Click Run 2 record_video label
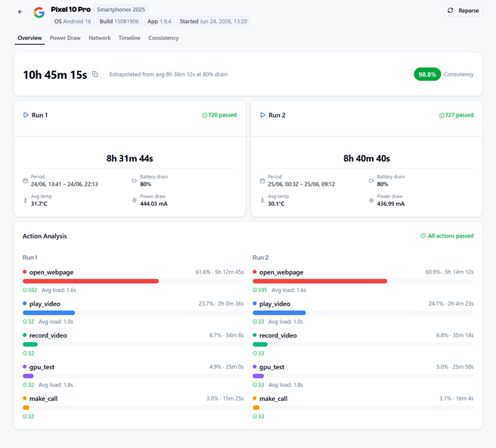496x448 pixels. (x=278, y=335)
